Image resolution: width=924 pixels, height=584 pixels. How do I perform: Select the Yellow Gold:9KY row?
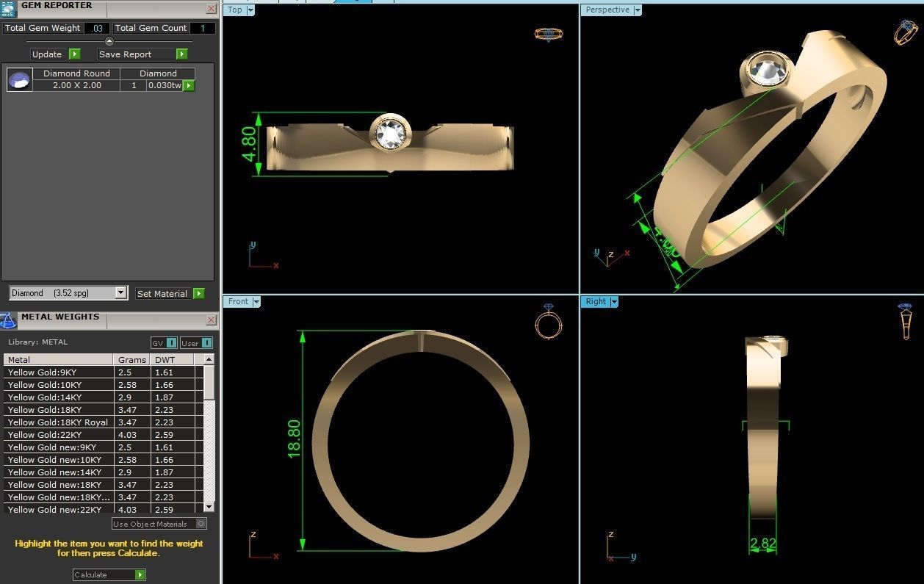click(x=104, y=372)
